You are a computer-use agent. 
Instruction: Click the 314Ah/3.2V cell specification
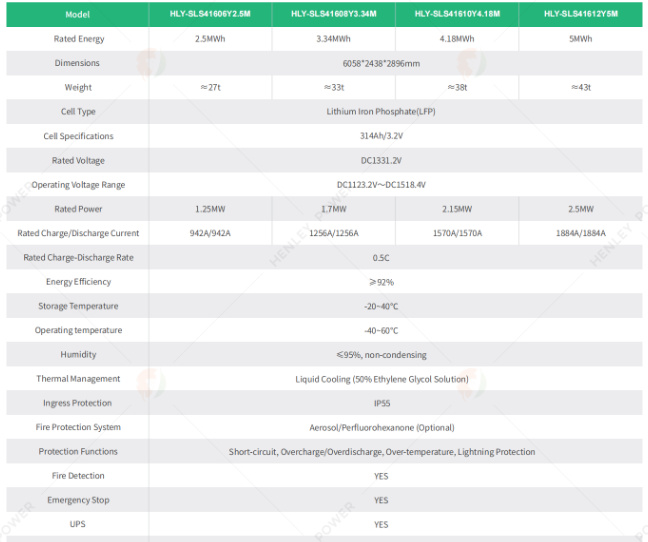tap(381, 136)
